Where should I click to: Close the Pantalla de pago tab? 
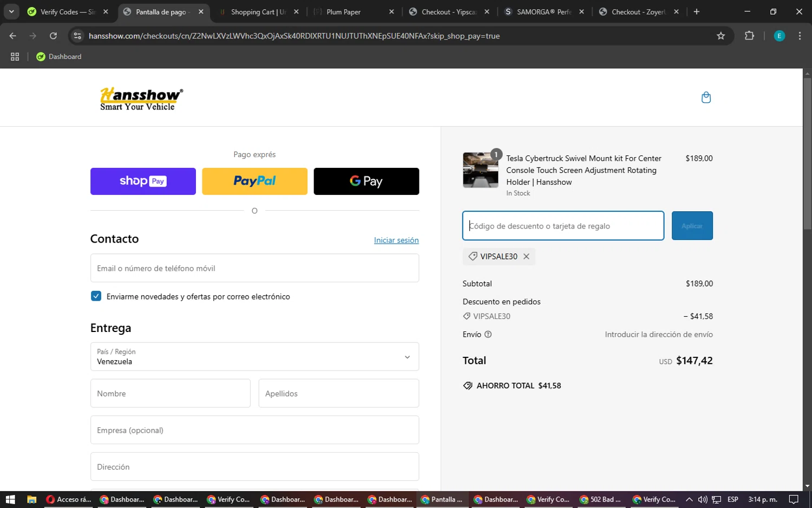(x=201, y=11)
